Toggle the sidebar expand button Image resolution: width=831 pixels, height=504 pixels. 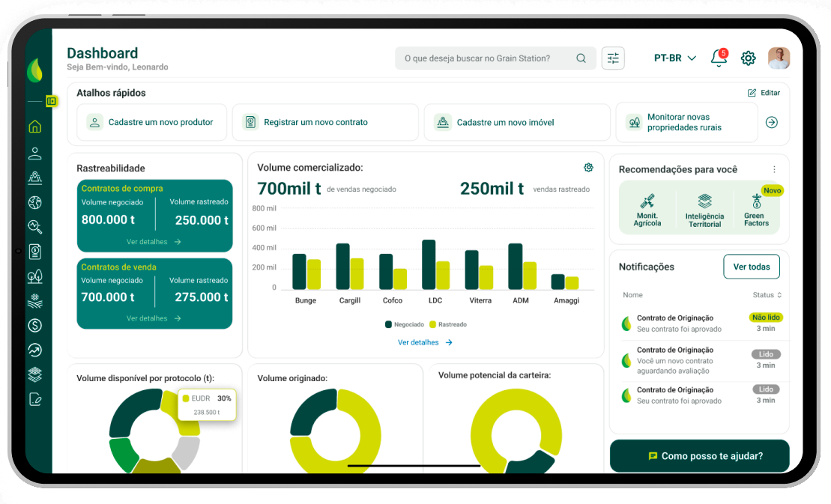coord(51,101)
